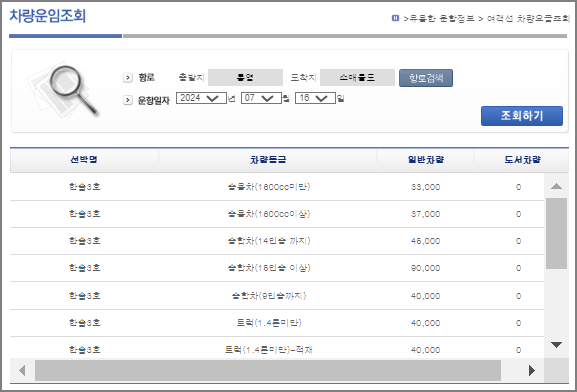Viewport: 577px width, 392px height.
Task: Select the 승용차(1600cc미만) vehicle class cell
Action: (x=269, y=187)
